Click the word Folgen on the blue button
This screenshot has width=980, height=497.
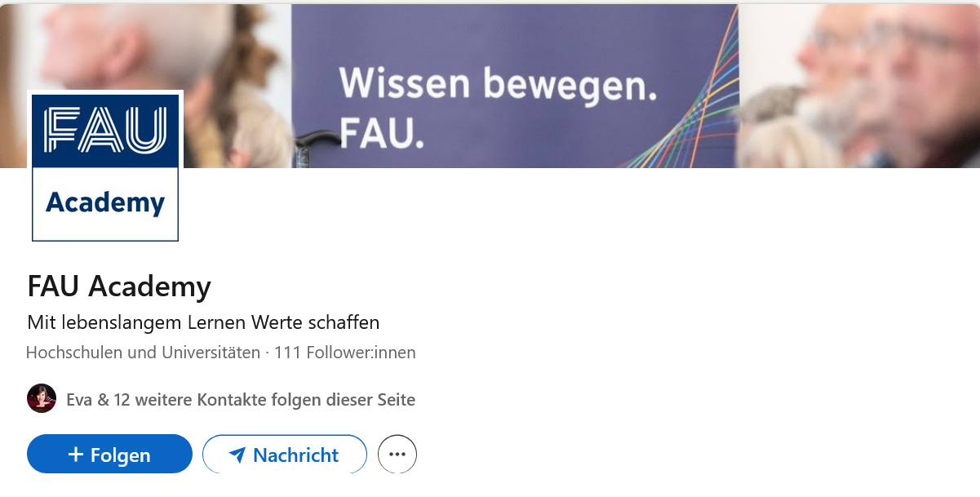pyautogui.click(x=121, y=455)
